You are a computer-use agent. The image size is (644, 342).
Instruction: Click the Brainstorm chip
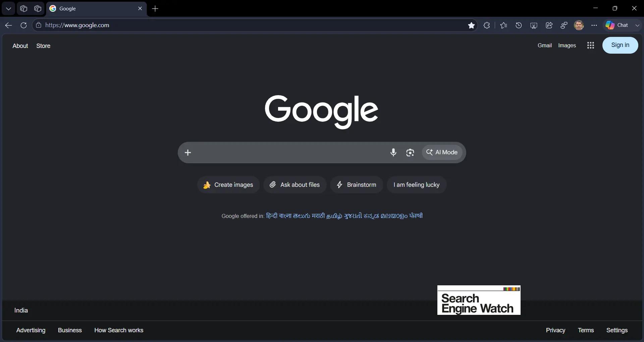[x=357, y=185]
